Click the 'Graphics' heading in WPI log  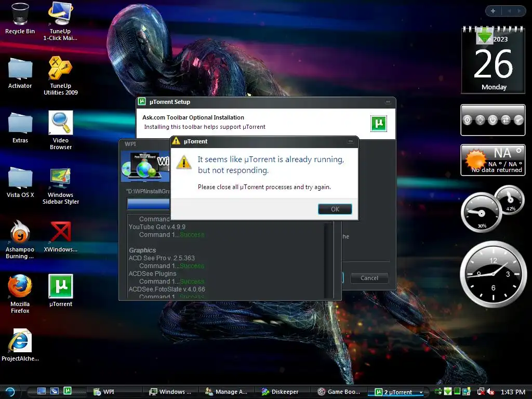click(142, 250)
